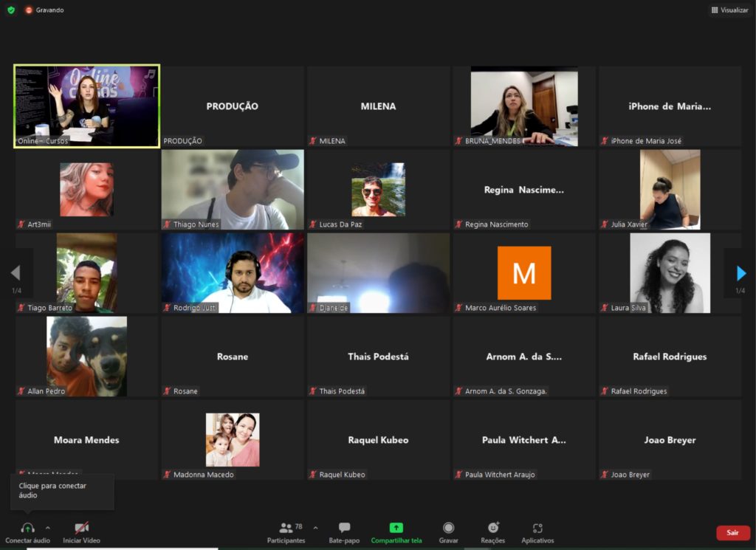Toggle Iniciar Vídeo camera on
This screenshot has height=550, width=756.
tap(81, 529)
